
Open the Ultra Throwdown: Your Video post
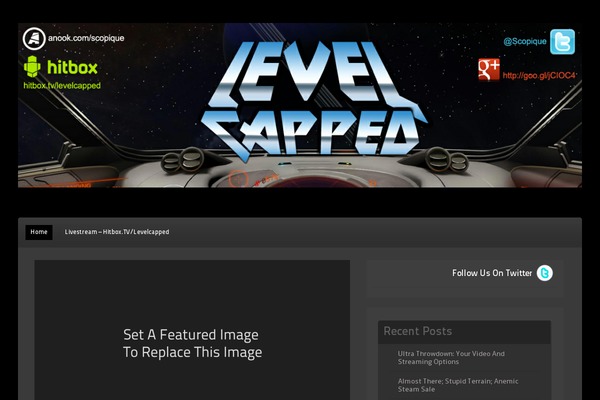click(451, 358)
